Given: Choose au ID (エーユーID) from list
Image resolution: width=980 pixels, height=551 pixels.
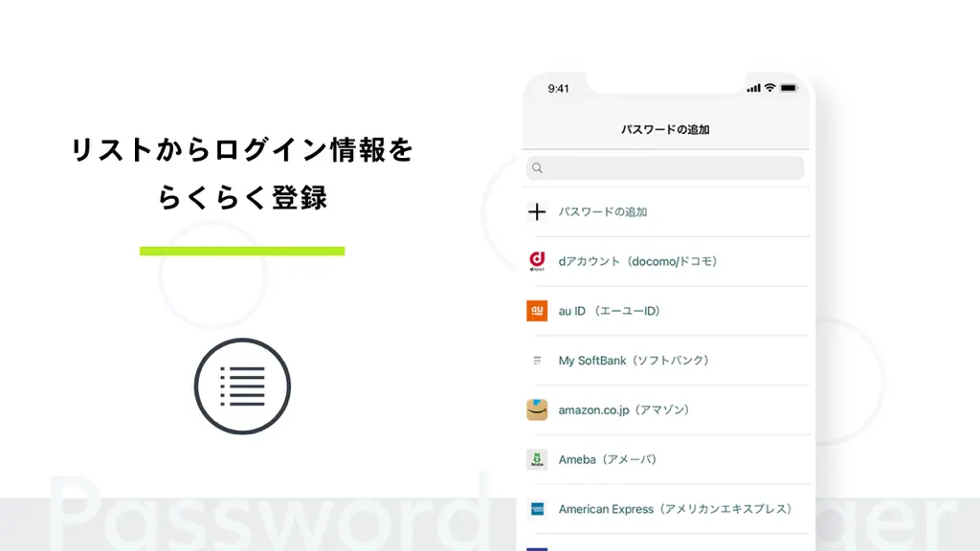Looking at the screenshot, I should 666,311.
